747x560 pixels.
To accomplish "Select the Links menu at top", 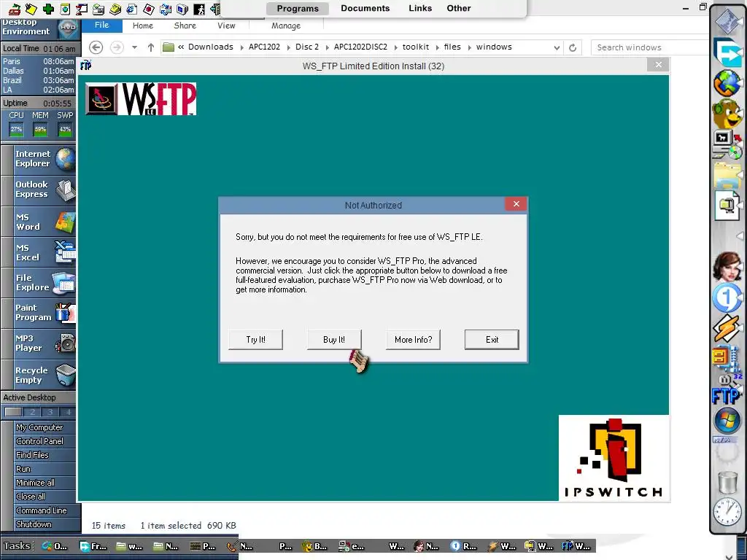I will [420, 8].
